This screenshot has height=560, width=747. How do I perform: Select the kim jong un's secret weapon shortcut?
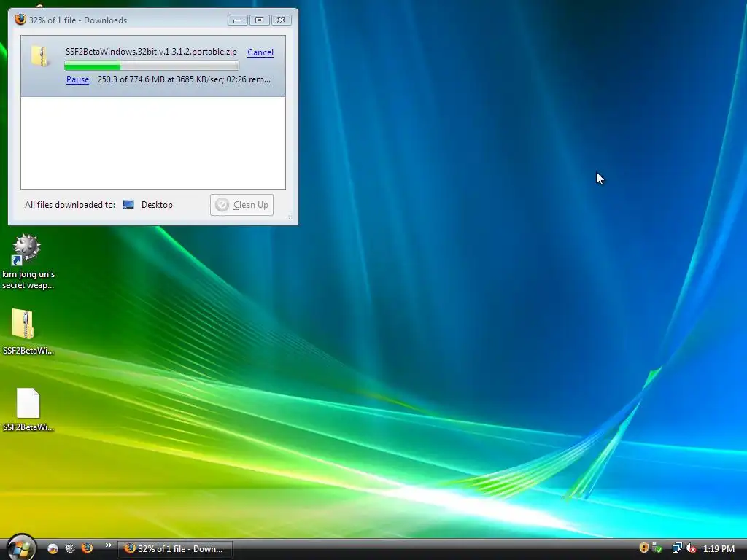coord(28,262)
